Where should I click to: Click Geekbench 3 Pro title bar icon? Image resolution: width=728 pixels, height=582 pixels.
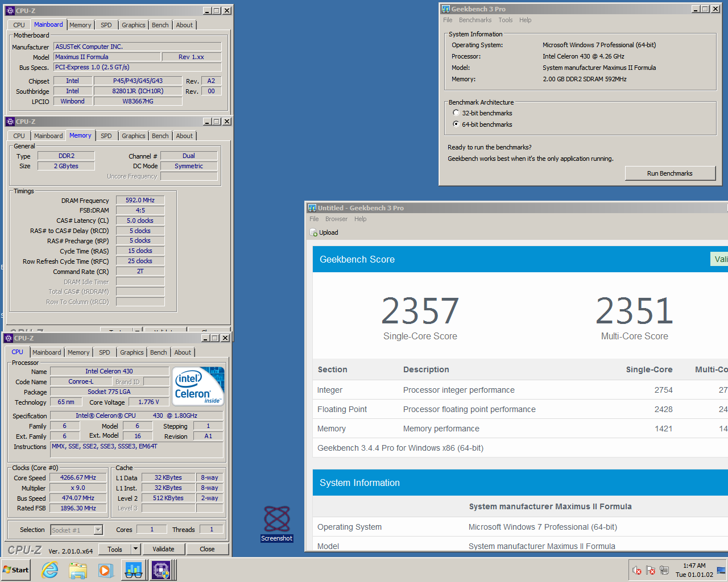click(x=445, y=9)
